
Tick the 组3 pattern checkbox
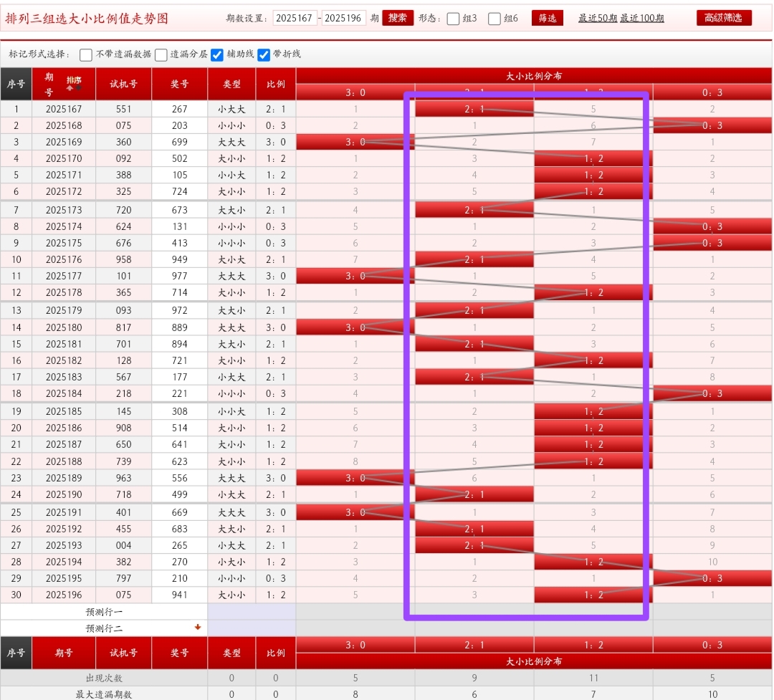453,19
